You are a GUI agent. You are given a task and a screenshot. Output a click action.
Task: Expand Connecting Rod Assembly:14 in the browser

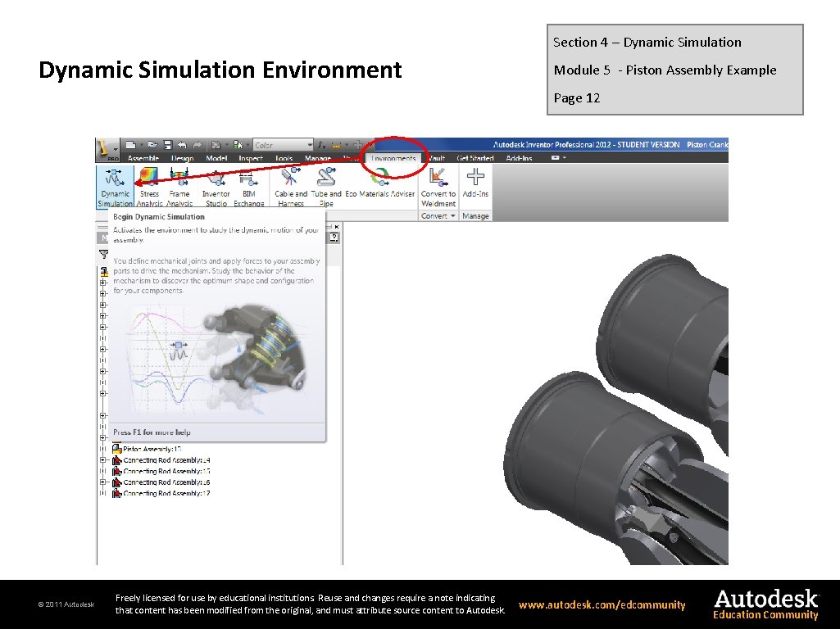coord(103,459)
